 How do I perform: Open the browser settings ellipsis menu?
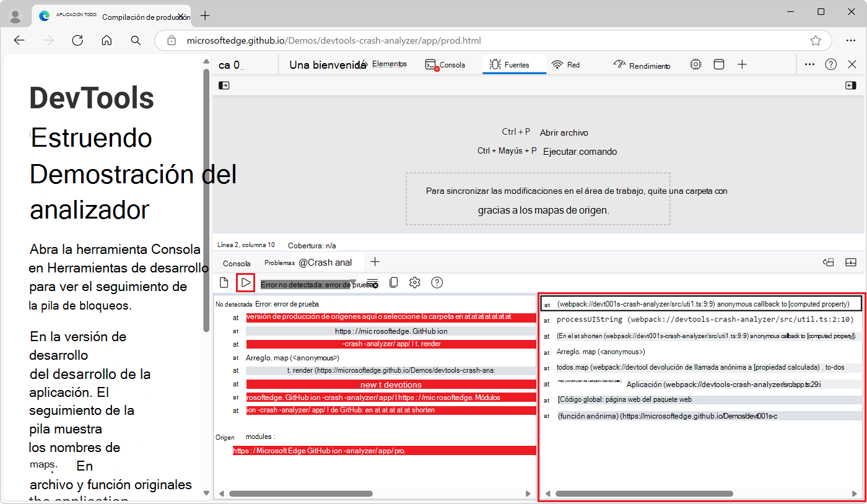click(851, 40)
